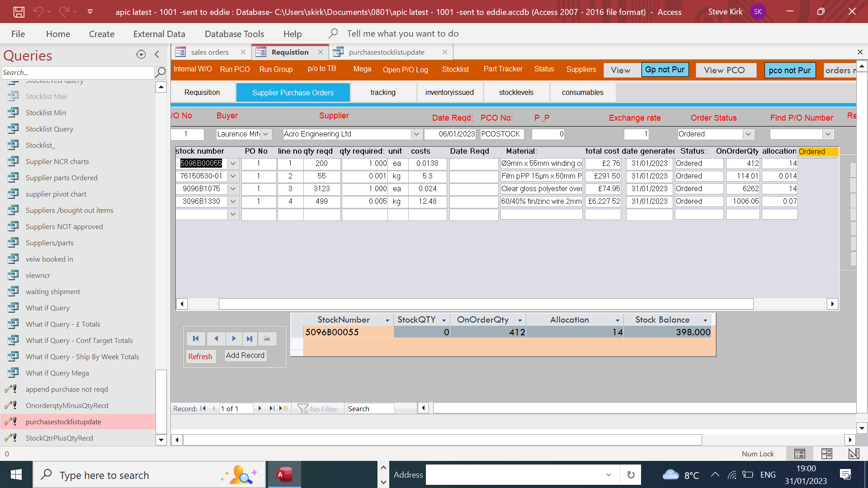The image size is (868, 488).
Task: Go to next record blue arrow button
Action: pyautogui.click(x=234, y=338)
